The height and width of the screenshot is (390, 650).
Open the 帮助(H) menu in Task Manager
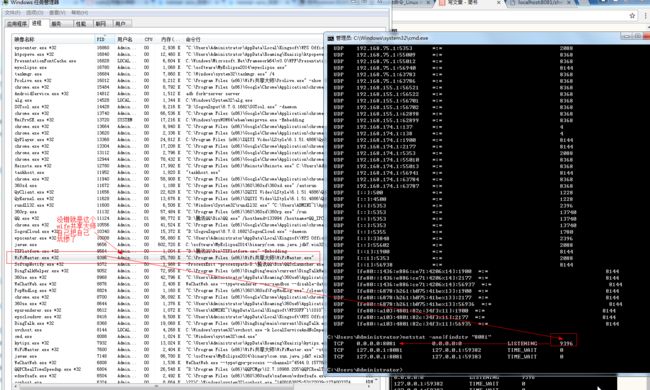[80, 13]
